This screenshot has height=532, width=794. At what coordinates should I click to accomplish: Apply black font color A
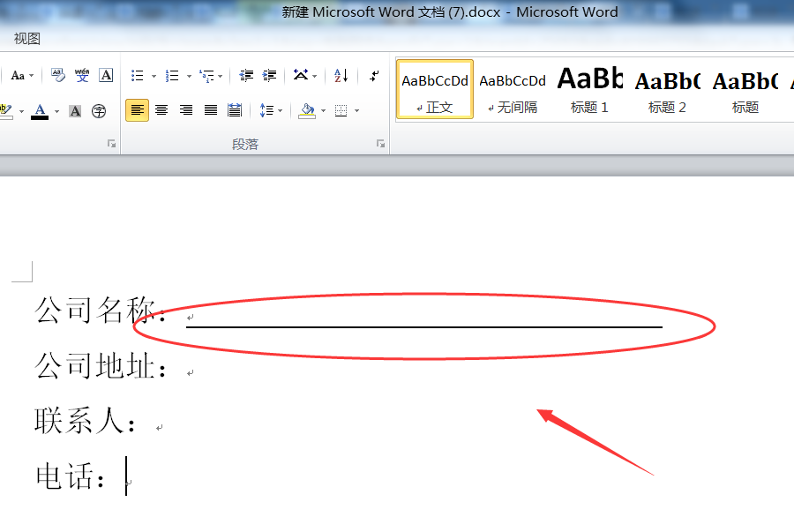[40, 111]
